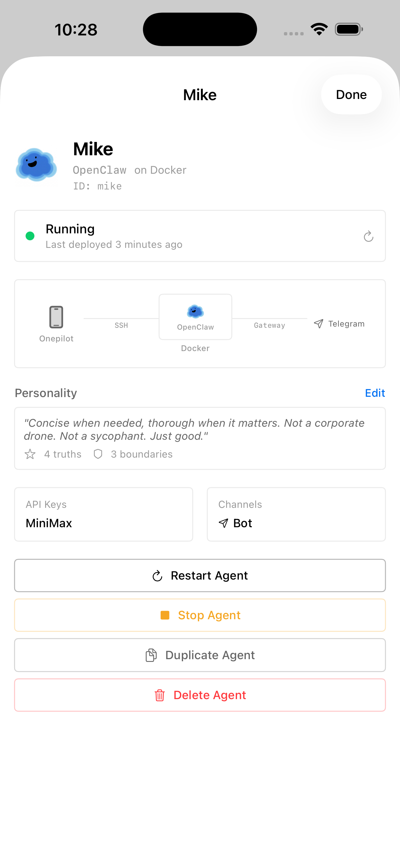Tap the Onepilot phone icon
This screenshot has width=400, height=868.
click(56, 317)
